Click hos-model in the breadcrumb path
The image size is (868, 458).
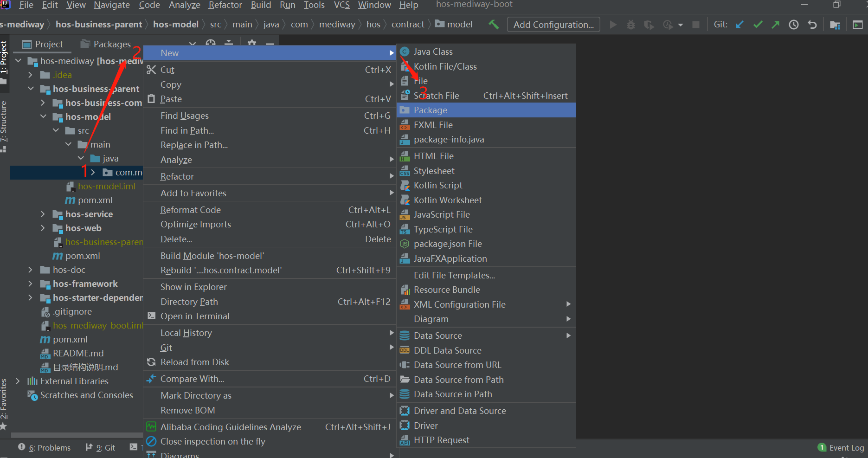coord(176,25)
